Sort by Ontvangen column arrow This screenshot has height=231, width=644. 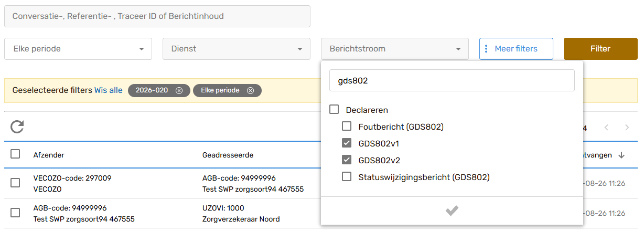pyautogui.click(x=622, y=155)
